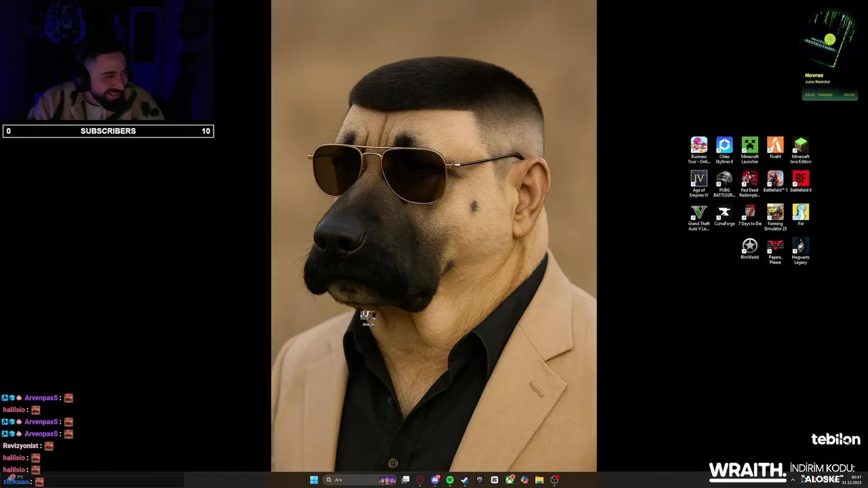Launch 7 Days to Die shortcut
The height and width of the screenshot is (488, 868).
[749, 216]
